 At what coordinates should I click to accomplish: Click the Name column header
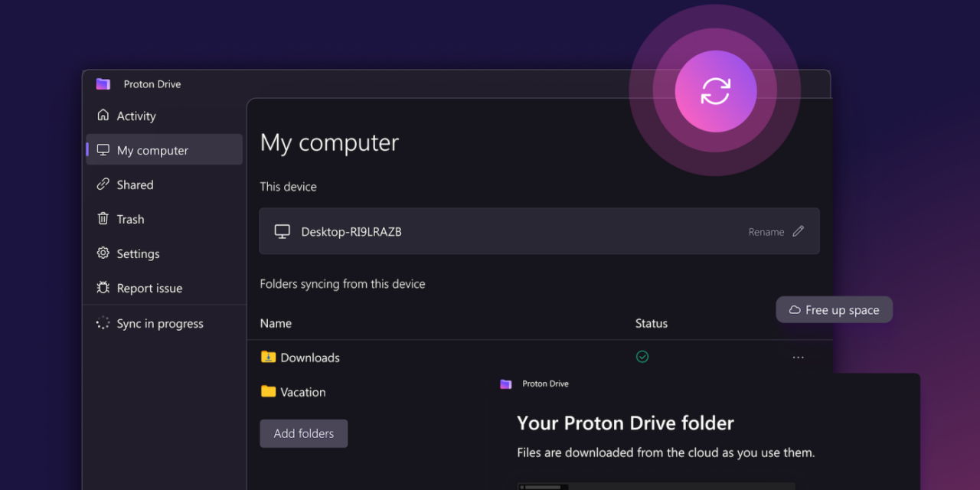(x=276, y=323)
